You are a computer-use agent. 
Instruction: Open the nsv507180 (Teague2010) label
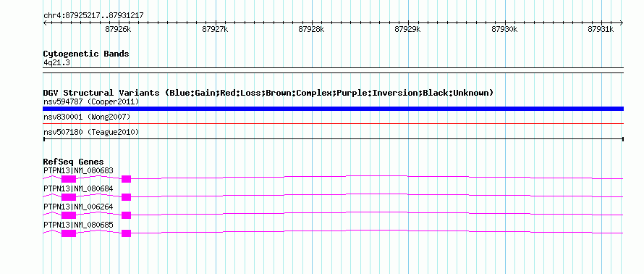[x=91, y=132]
